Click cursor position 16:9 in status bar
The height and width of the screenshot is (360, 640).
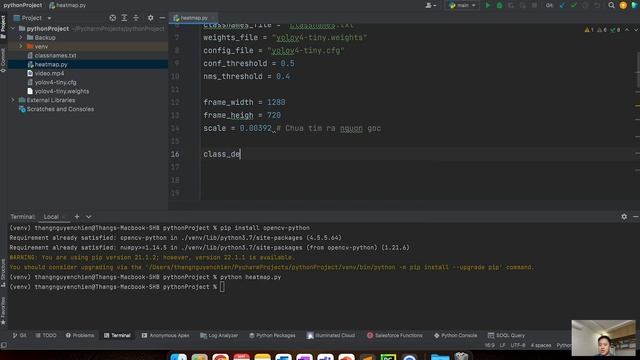click(489, 345)
